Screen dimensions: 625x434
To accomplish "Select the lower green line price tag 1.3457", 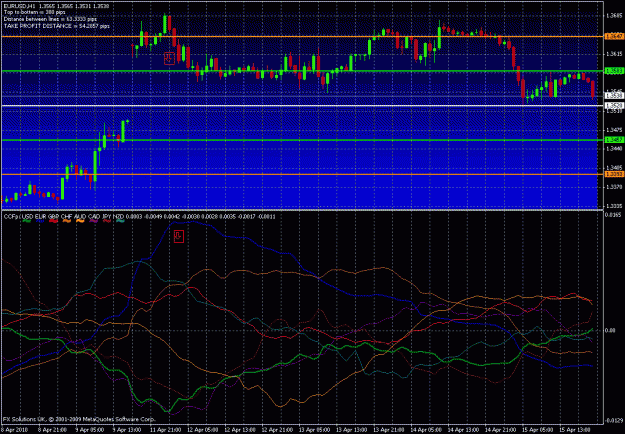I will pos(614,140).
